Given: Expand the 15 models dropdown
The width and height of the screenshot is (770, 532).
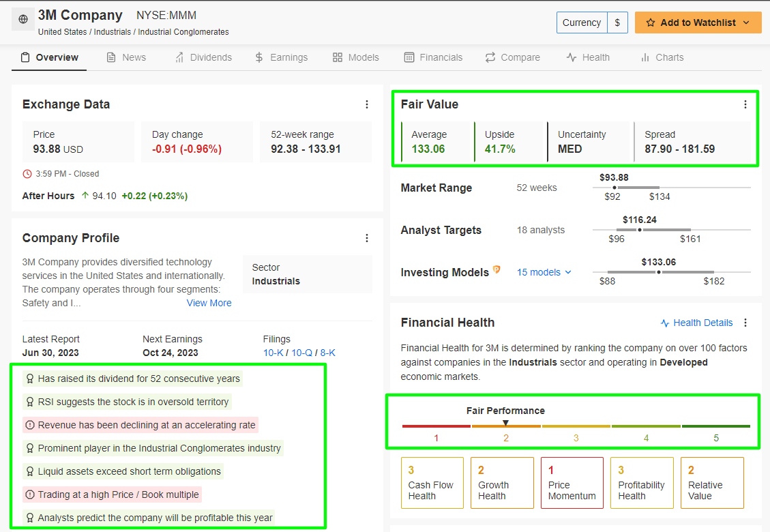Looking at the screenshot, I should point(544,272).
